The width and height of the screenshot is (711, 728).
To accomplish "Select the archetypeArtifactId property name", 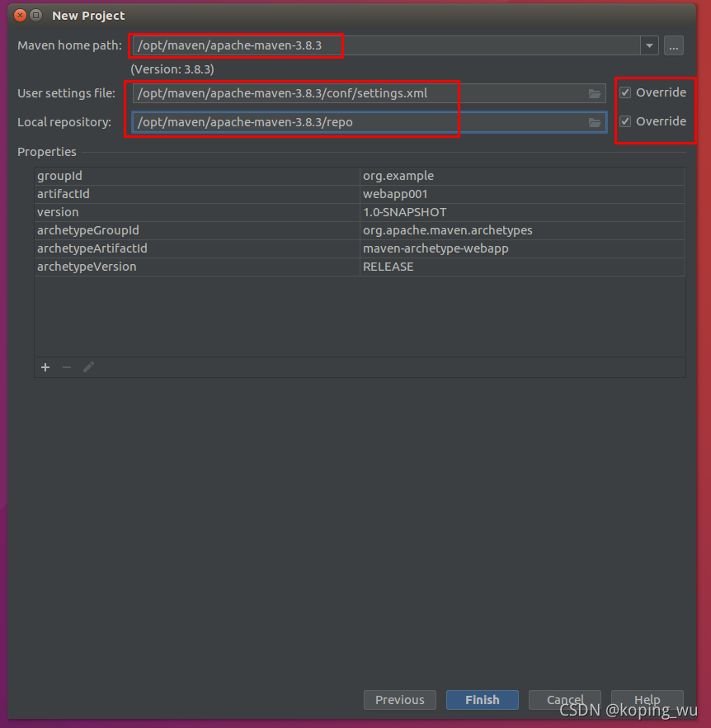I will tap(92, 248).
